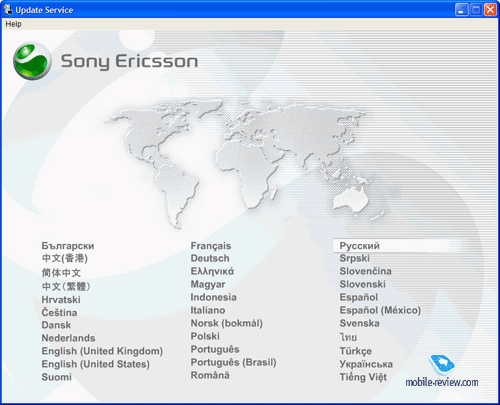Choose Български language
Image resolution: width=500 pixels, height=405 pixels.
coord(68,246)
